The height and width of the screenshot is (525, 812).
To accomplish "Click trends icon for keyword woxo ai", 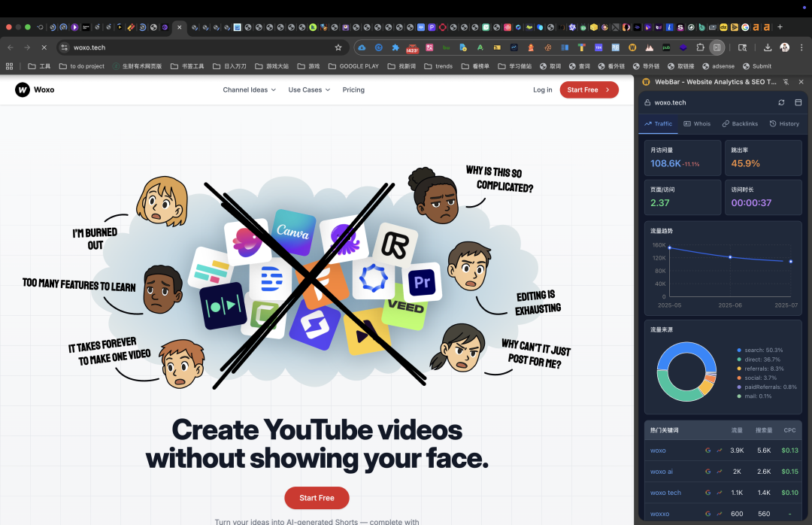I will pyautogui.click(x=720, y=472).
